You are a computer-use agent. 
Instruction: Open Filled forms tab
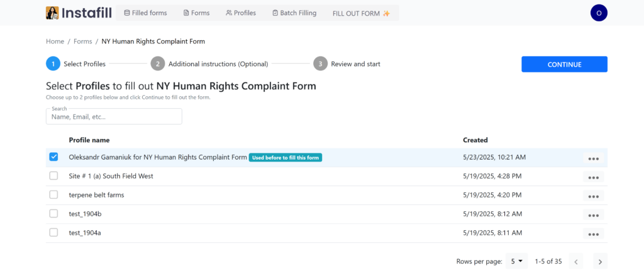145,13
